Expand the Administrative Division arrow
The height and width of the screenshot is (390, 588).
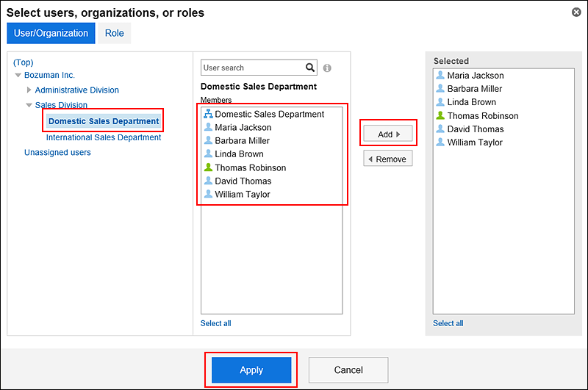[x=29, y=90]
